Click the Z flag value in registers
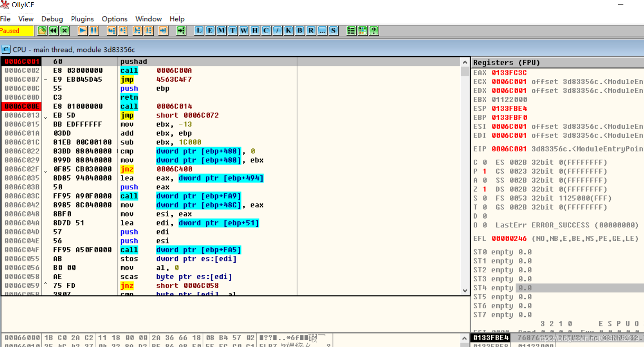 484,189
